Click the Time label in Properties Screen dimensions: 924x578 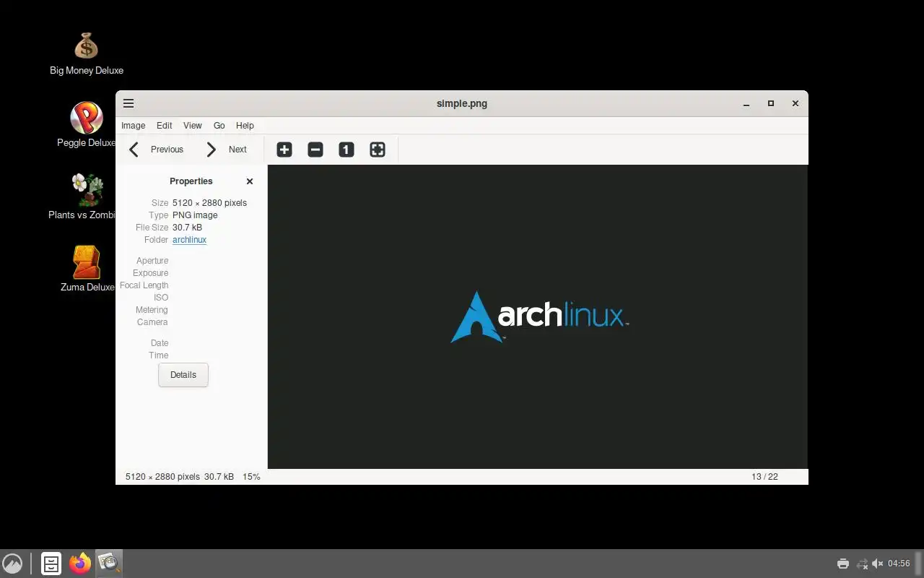(159, 355)
